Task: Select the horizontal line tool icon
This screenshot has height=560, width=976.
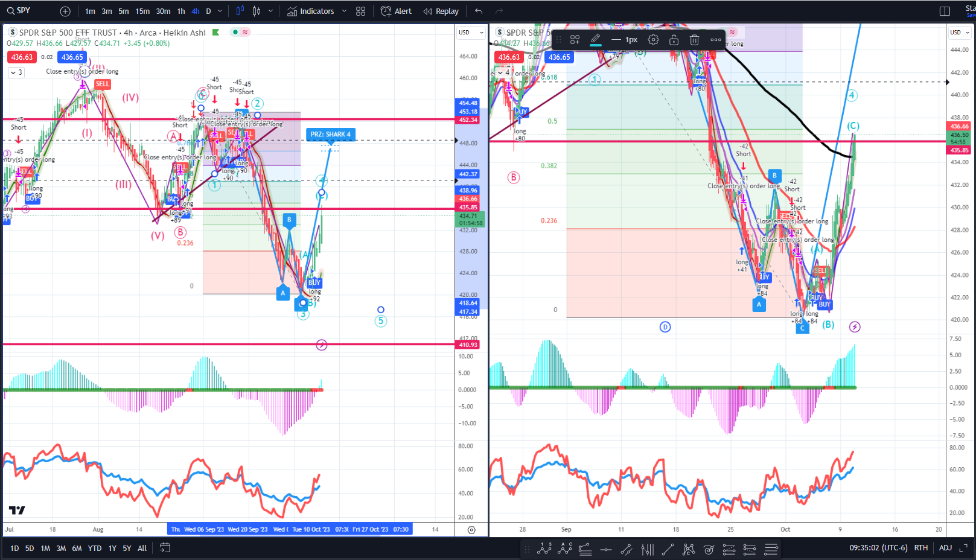Action: (606, 549)
